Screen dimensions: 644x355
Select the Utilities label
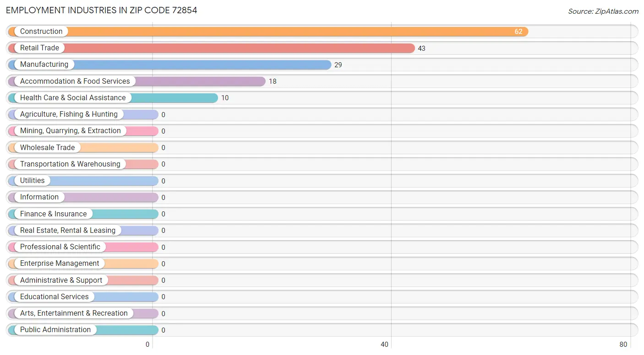[33, 181]
